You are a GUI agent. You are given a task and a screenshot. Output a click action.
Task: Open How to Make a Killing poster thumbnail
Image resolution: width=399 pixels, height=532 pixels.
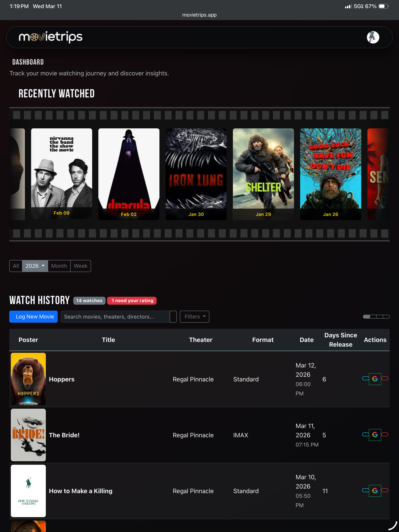tap(28, 491)
